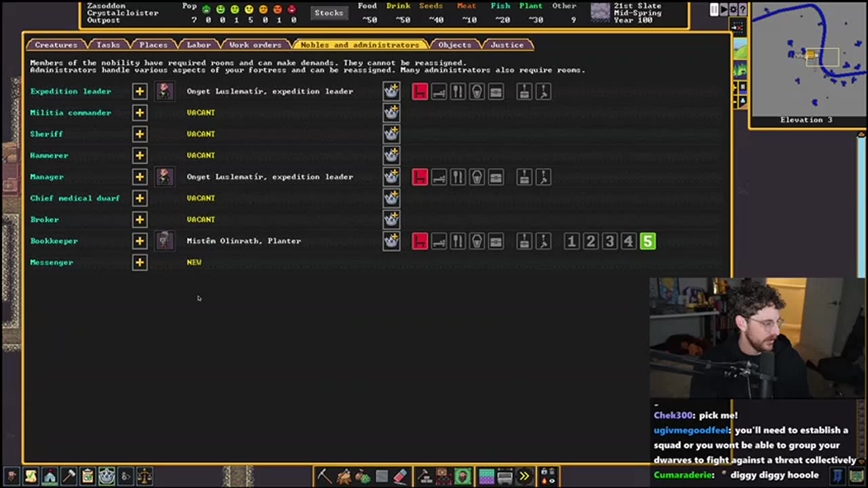Open the Work orders tab
The image size is (868, 488).
255,45
